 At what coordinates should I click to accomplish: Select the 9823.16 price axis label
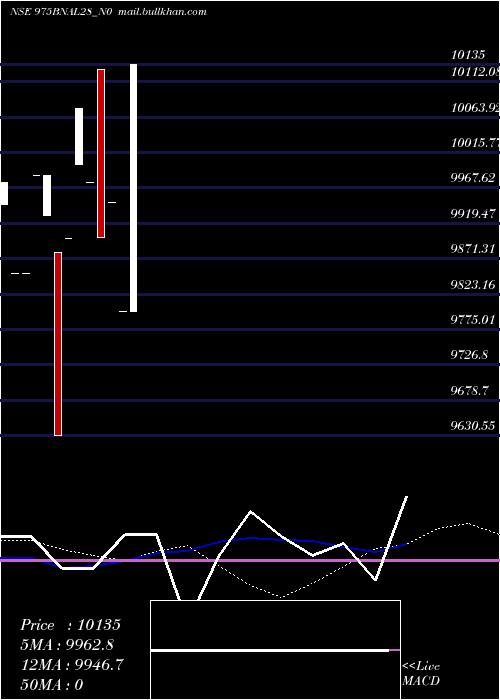473,284
